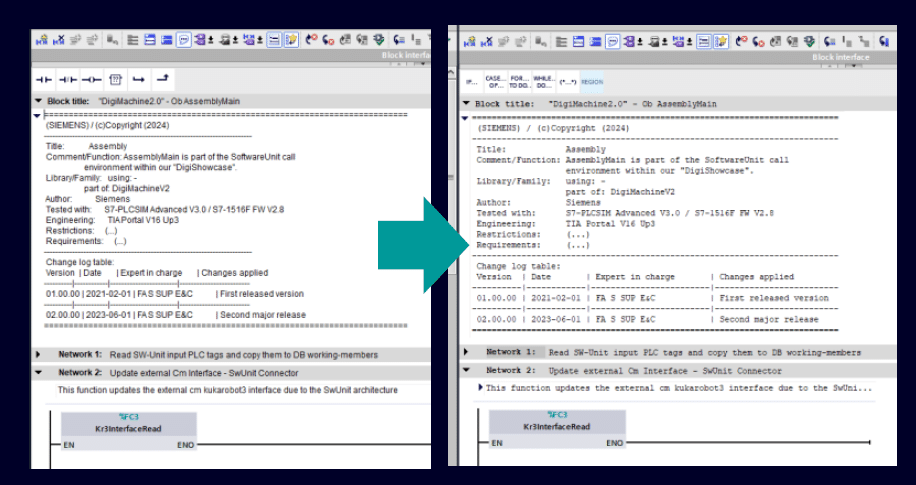Collapse Block title section in left editor
This screenshot has width=916, height=485.
(38, 101)
